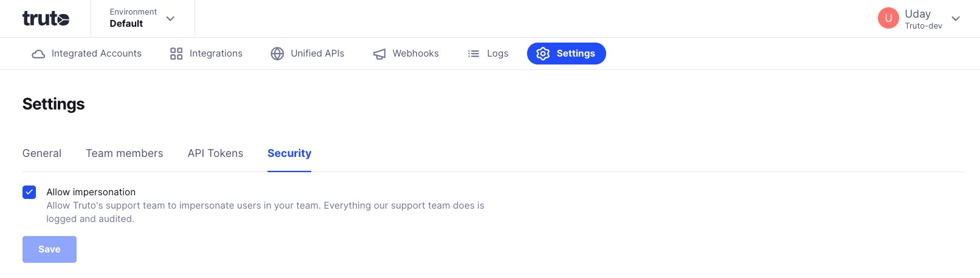Image resolution: width=980 pixels, height=278 pixels.
Task: Click the Webhooks megaphone icon
Action: pos(379,54)
